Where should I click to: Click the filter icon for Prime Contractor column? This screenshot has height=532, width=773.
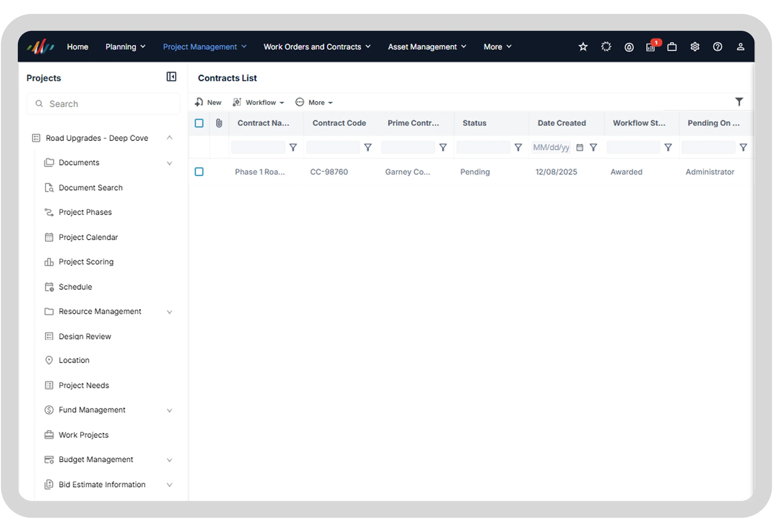(443, 147)
